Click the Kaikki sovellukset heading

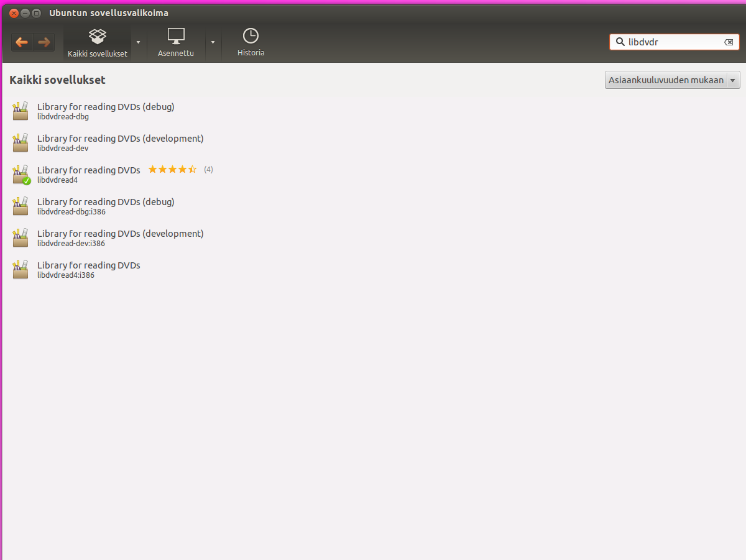(57, 80)
